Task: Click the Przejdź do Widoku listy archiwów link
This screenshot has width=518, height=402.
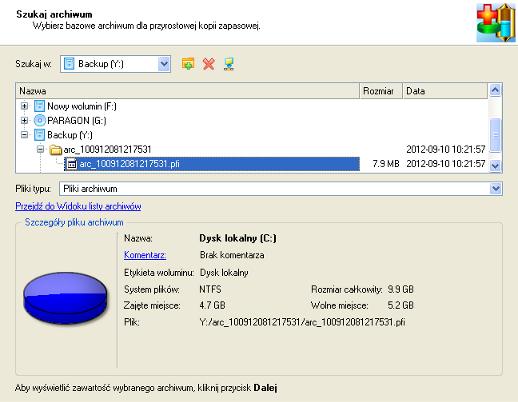Action: click(x=78, y=206)
